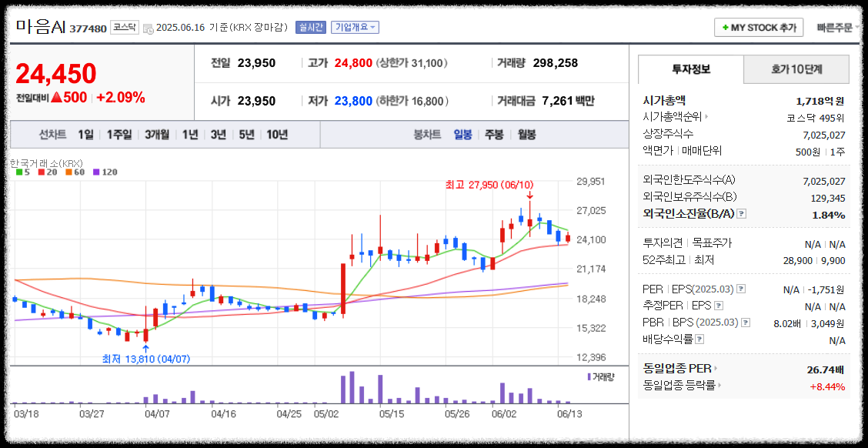Expand the 주봉 chart period option
Viewport: 868px width, 448px height.
point(492,135)
